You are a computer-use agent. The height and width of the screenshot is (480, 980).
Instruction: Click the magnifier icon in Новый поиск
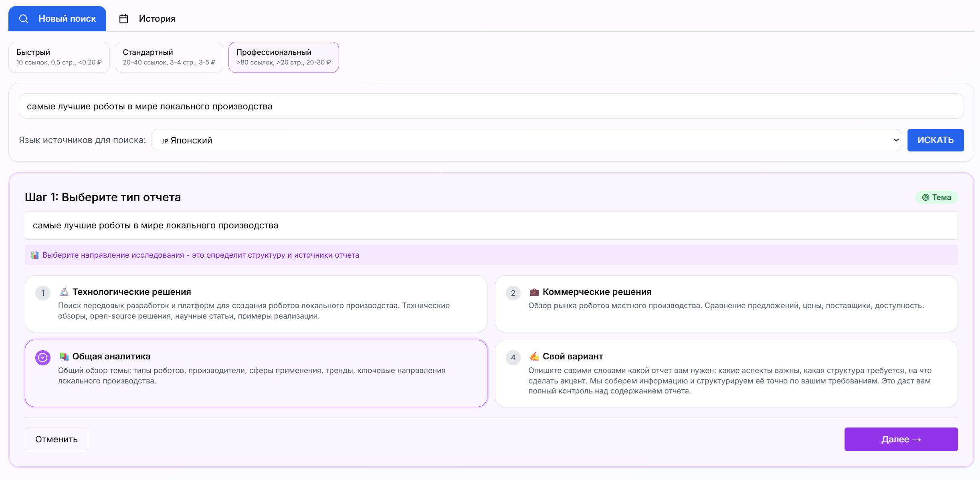click(x=24, y=19)
